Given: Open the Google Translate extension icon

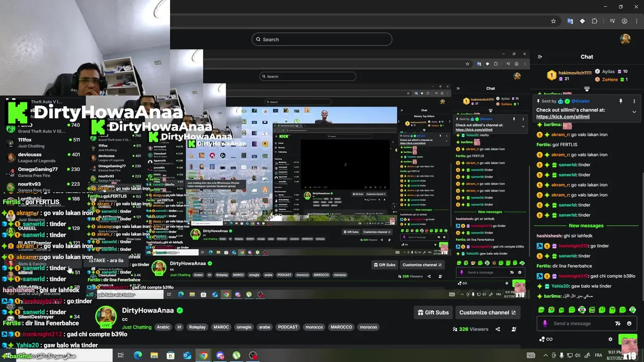Looking at the screenshot, I should (570, 21).
